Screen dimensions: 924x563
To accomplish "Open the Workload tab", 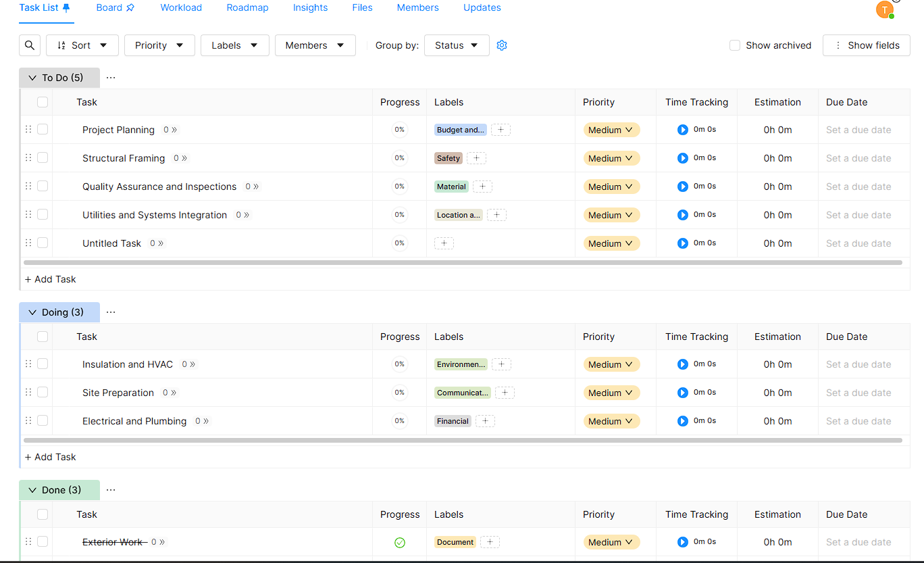I will (181, 7).
